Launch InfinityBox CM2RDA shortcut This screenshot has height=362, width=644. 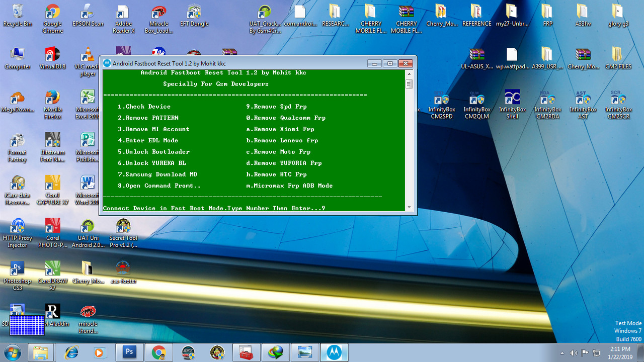[547, 105]
